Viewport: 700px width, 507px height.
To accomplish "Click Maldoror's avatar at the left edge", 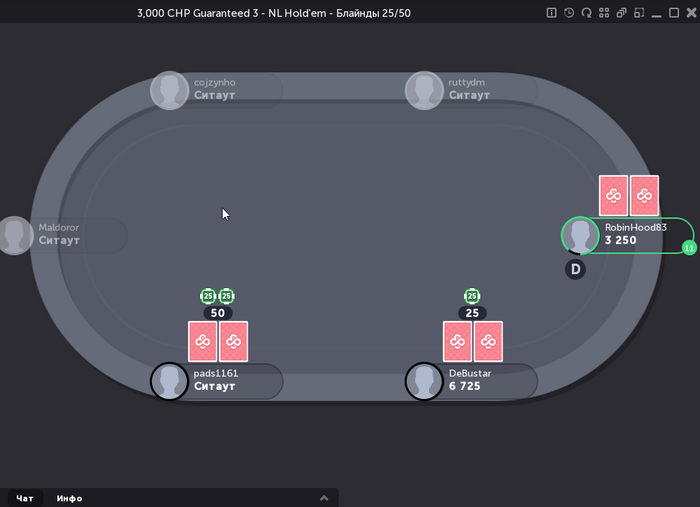I will click(15, 236).
